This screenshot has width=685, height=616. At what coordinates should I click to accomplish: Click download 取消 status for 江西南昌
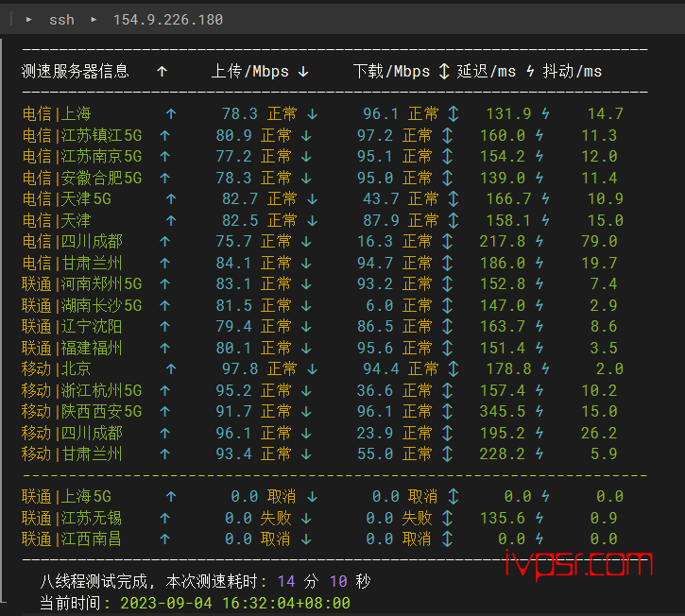[418, 539]
